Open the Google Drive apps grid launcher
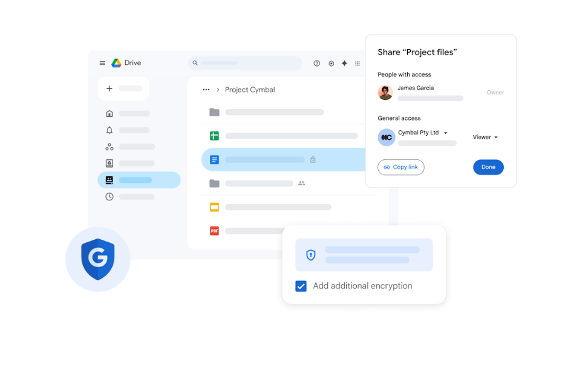588x367 pixels. click(x=357, y=63)
